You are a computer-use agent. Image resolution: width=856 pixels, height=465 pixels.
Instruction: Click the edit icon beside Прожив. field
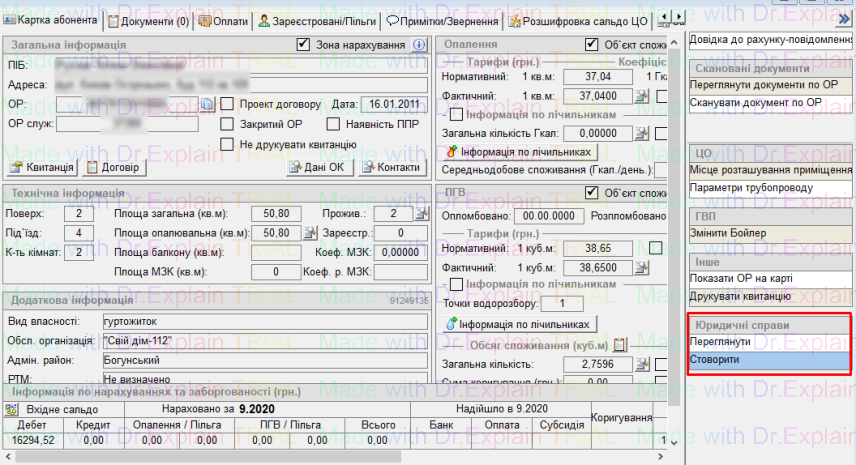(x=422, y=214)
